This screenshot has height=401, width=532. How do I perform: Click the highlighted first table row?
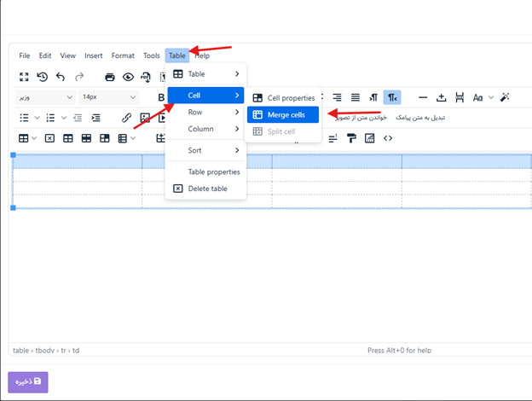point(77,162)
